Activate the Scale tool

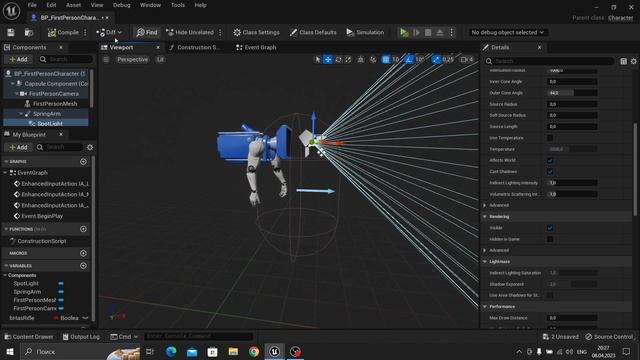click(348, 60)
